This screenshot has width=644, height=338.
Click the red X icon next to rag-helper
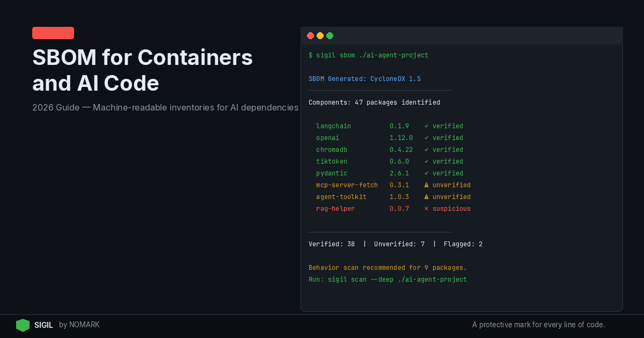pos(427,208)
